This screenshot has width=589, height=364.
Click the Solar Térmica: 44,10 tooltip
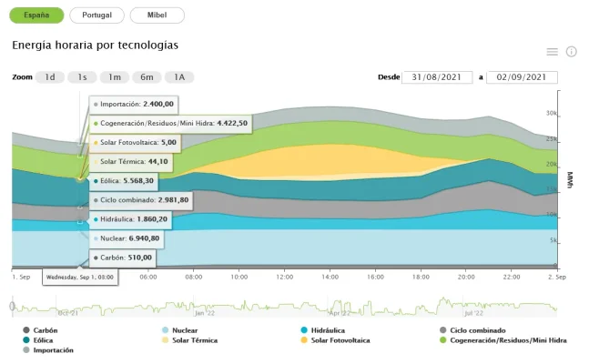(x=131, y=162)
